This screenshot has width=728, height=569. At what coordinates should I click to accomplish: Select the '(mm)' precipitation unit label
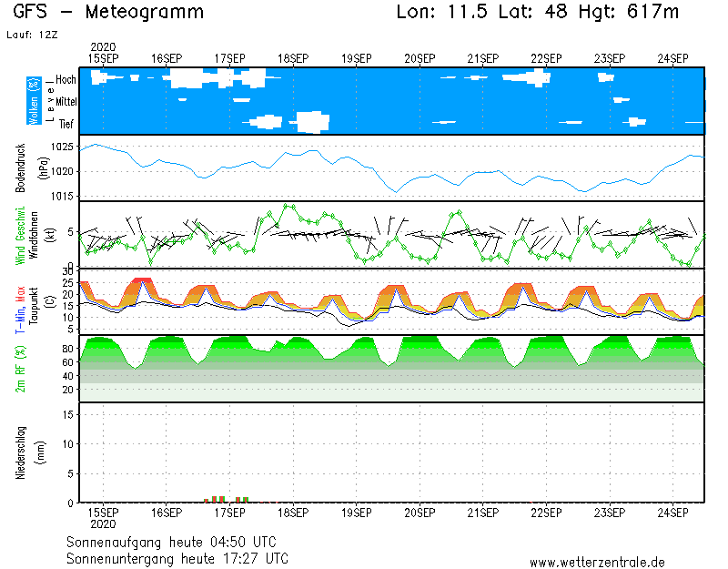pyautogui.click(x=42, y=452)
